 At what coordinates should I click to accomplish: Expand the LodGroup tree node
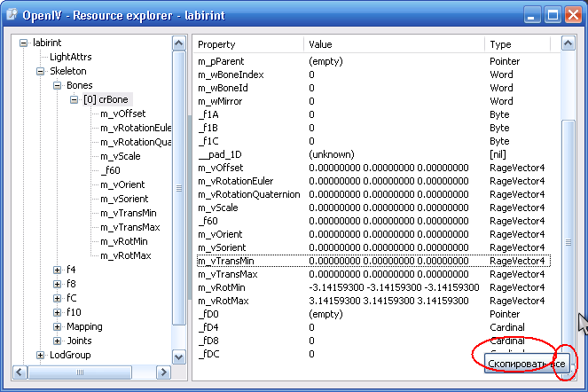41,355
